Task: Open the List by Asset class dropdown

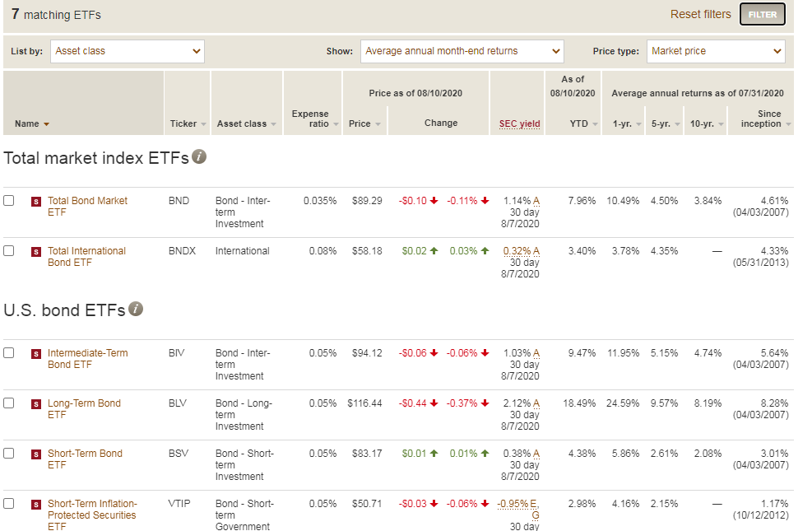Action: click(128, 51)
